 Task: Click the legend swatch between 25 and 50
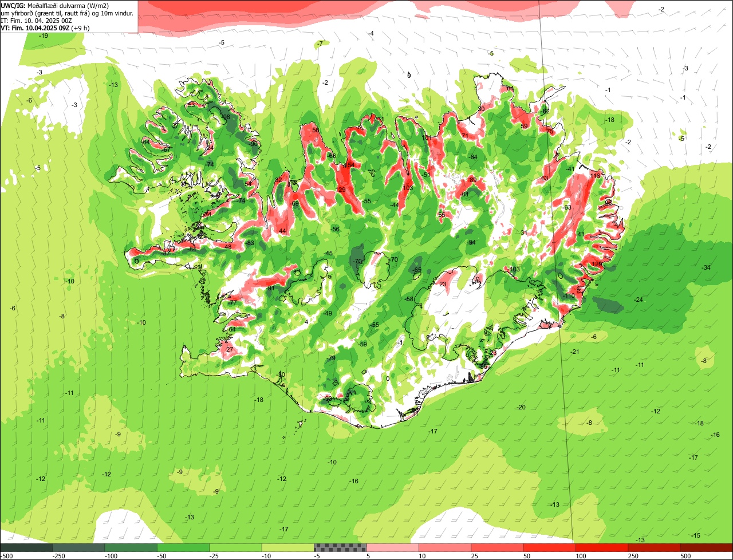click(498, 547)
